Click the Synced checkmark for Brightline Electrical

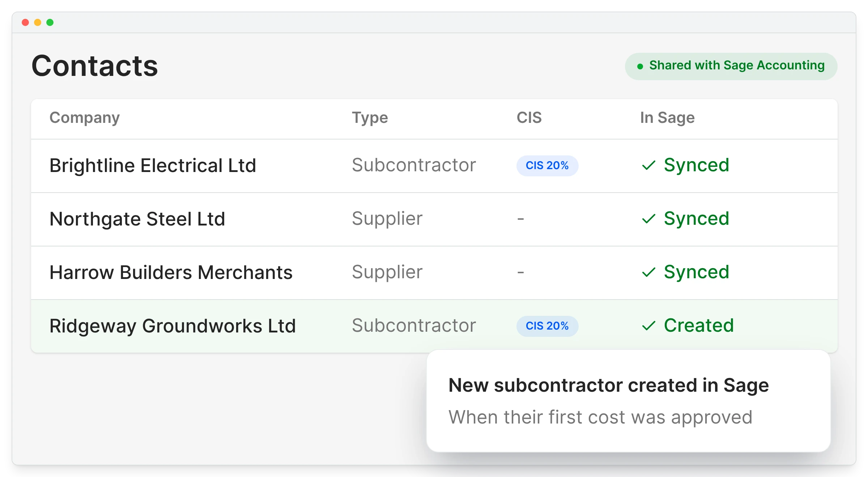tap(648, 166)
